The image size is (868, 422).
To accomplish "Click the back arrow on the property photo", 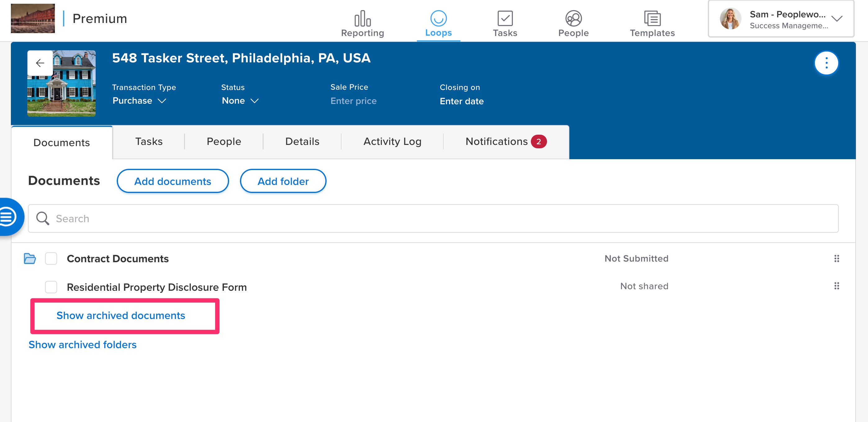I will [x=40, y=63].
